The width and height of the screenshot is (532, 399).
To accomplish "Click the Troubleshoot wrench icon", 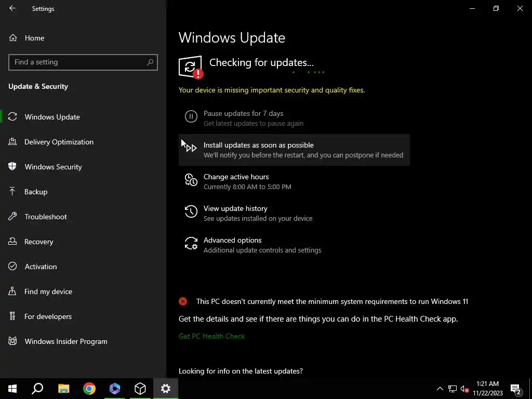I will [12, 216].
